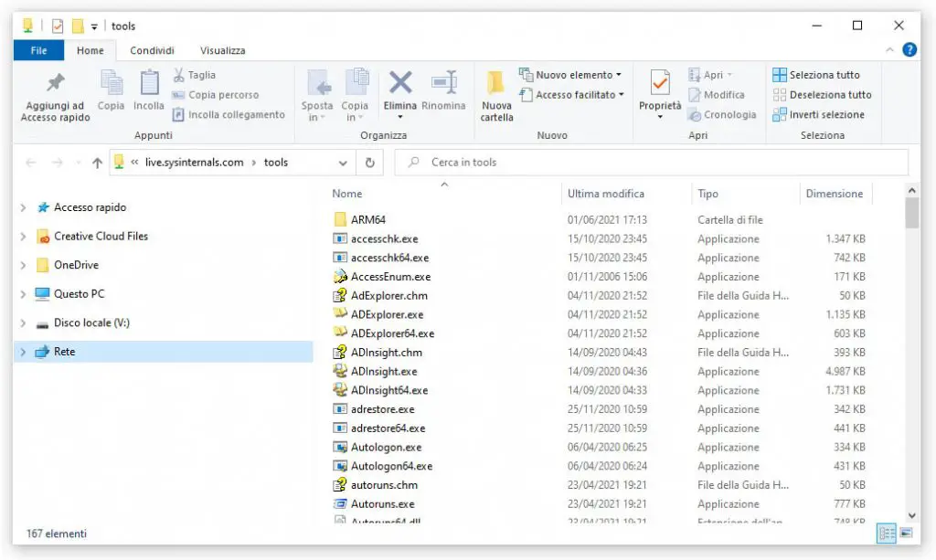Image resolution: width=936 pixels, height=560 pixels.
Task: Create a Nuova cartella
Action: [x=496, y=96]
